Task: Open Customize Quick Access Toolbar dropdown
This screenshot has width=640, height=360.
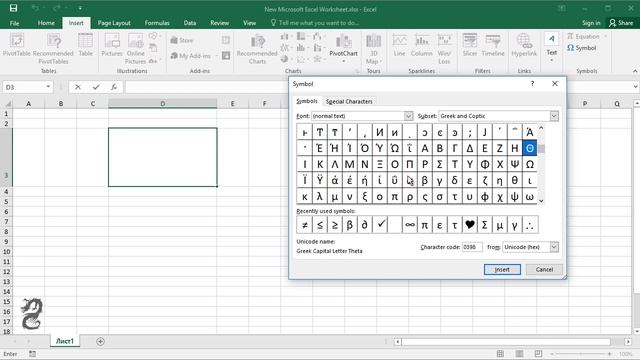Action: point(80,8)
